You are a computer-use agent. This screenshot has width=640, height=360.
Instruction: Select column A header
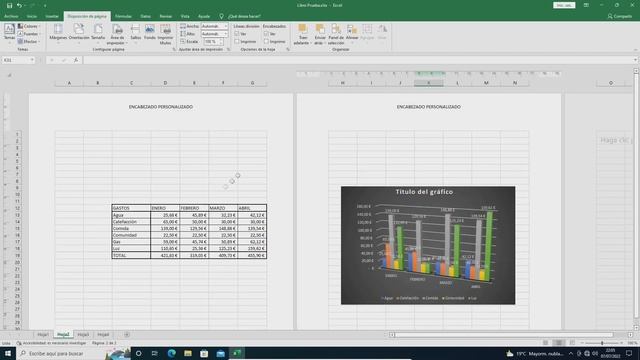point(69,83)
